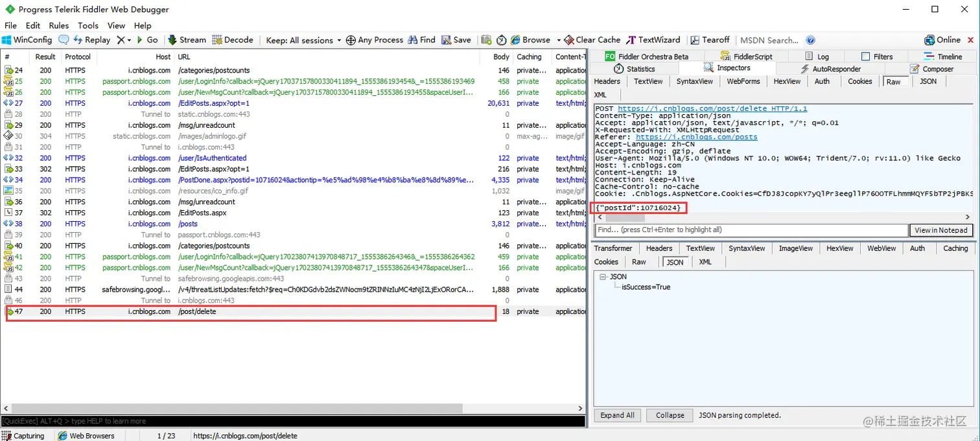Switch to the FiddlerScript tab
980x441 pixels.
pyautogui.click(x=745, y=56)
